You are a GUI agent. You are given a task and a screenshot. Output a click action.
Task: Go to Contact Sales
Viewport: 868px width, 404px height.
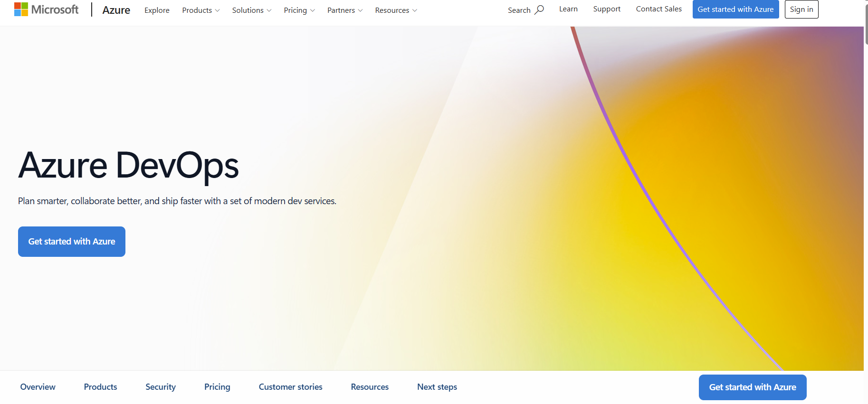659,9
